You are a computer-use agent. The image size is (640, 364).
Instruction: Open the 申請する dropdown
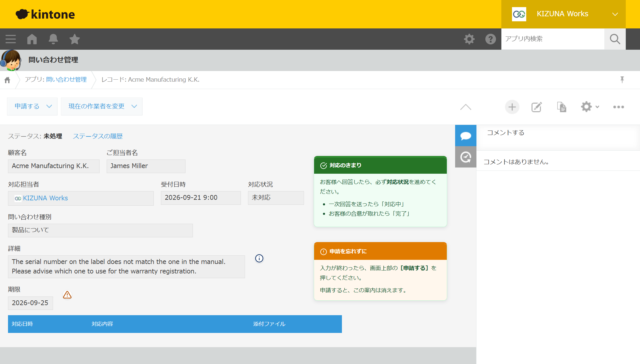32,107
